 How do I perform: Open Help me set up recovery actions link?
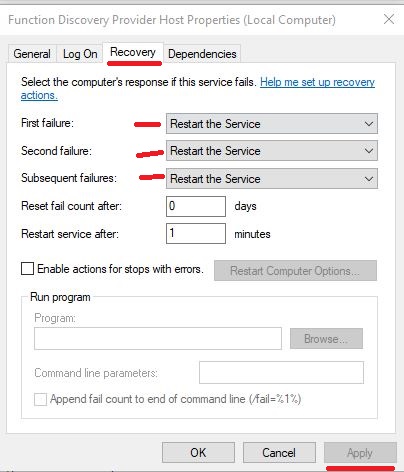198,89
